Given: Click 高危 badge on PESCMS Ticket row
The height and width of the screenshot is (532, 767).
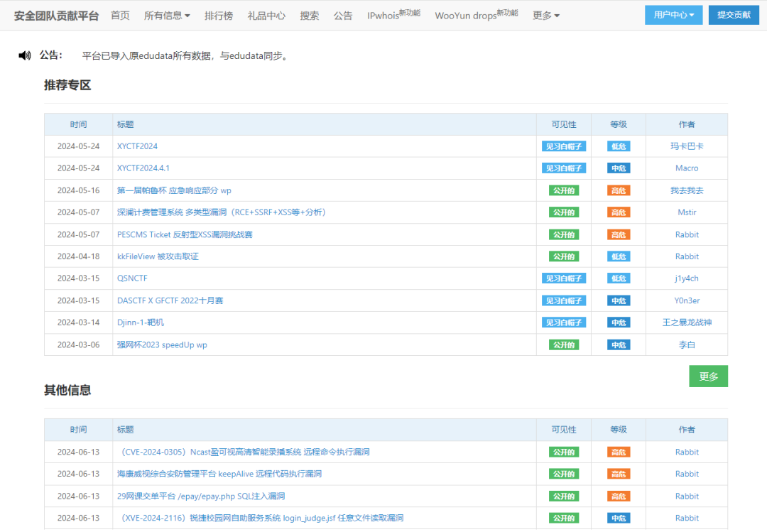Looking at the screenshot, I should (x=618, y=234).
